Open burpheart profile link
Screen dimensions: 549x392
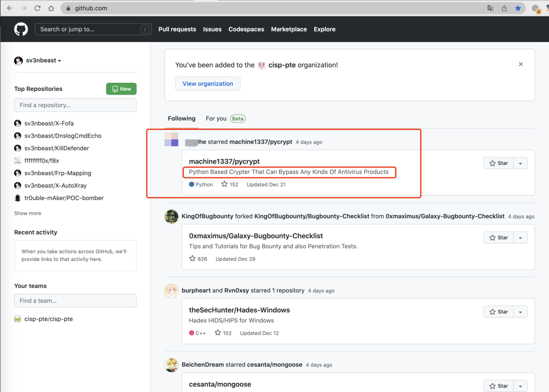[196, 290]
